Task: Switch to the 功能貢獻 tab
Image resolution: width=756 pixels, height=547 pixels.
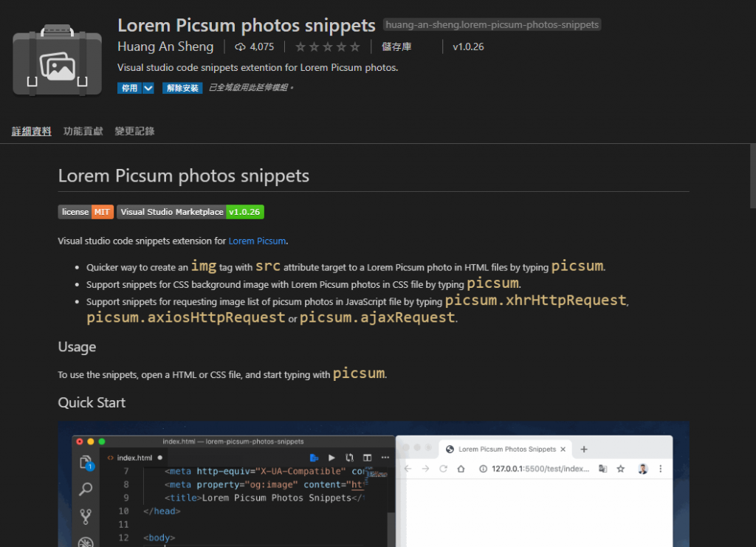Action: [x=83, y=131]
